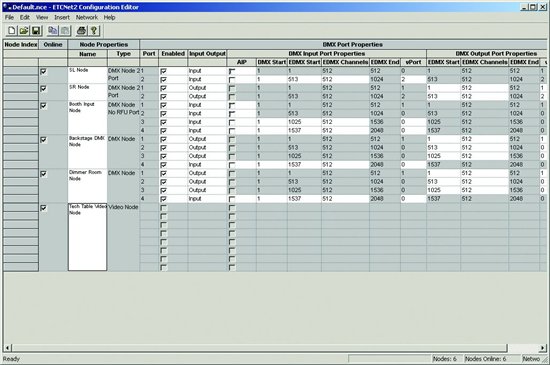
Task: Toggle first Enabled checkbox of Tech Table Video Node
Action: coord(163,208)
